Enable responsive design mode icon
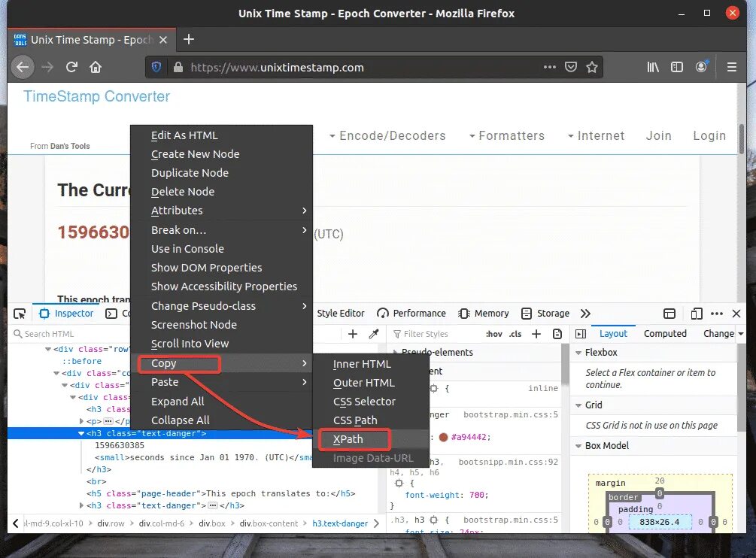Image resolution: width=756 pixels, height=558 pixels. (697, 314)
